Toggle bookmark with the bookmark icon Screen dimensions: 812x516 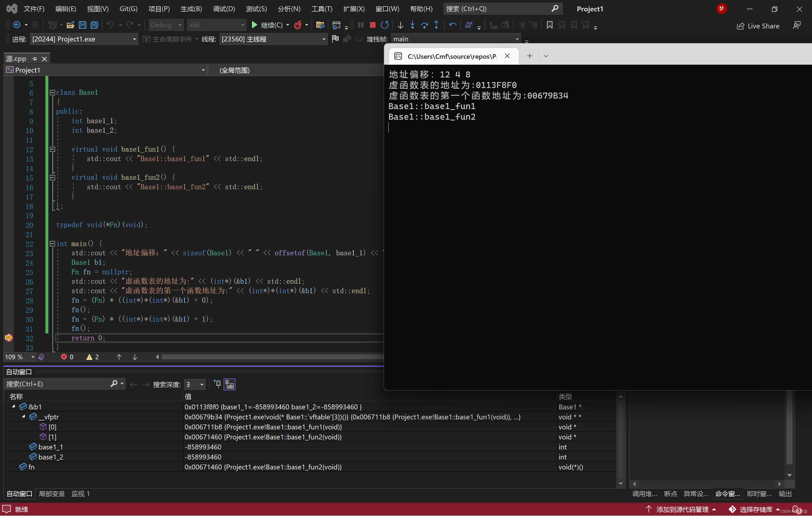[x=549, y=25]
